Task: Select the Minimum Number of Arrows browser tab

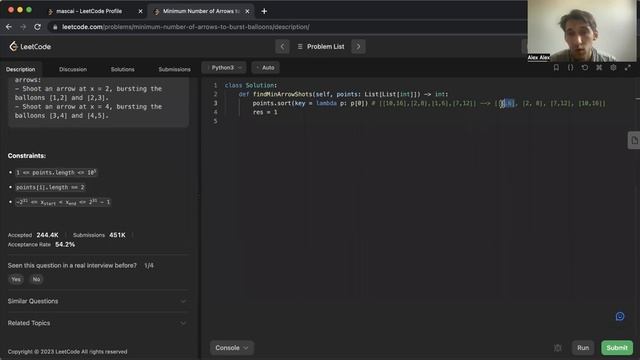Action: pyautogui.click(x=200, y=11)
